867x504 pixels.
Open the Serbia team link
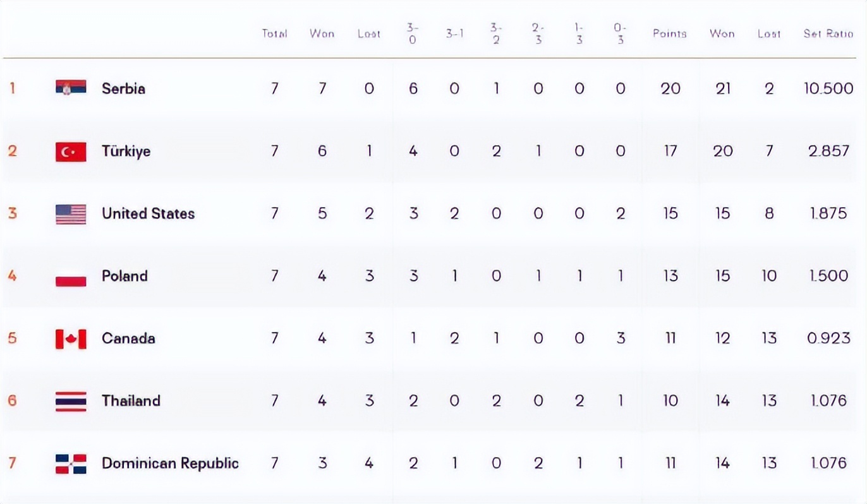coord(123,88)
